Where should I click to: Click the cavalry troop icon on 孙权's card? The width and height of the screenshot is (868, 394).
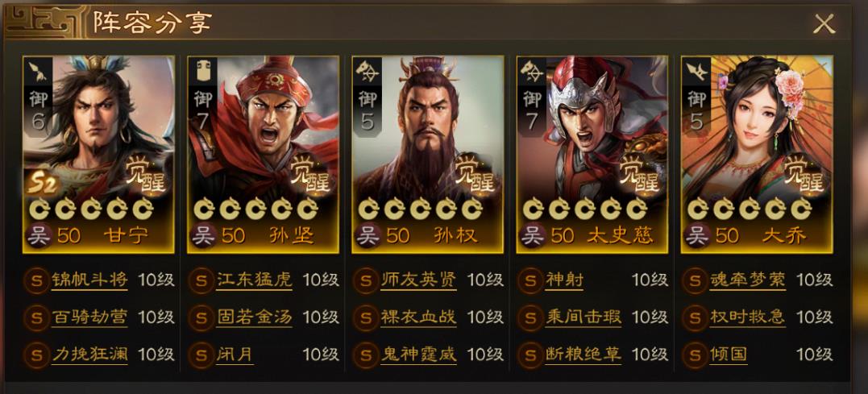click(368, 71)
